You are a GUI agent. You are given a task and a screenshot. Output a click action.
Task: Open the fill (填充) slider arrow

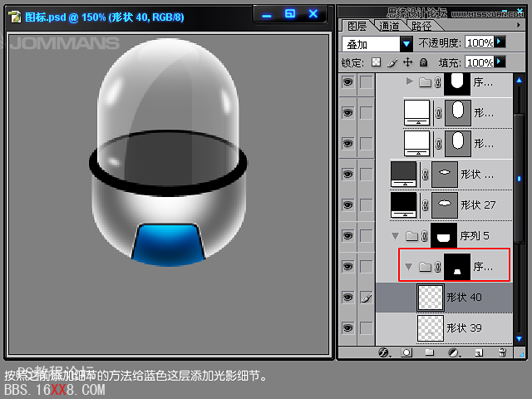coord(500,62)
